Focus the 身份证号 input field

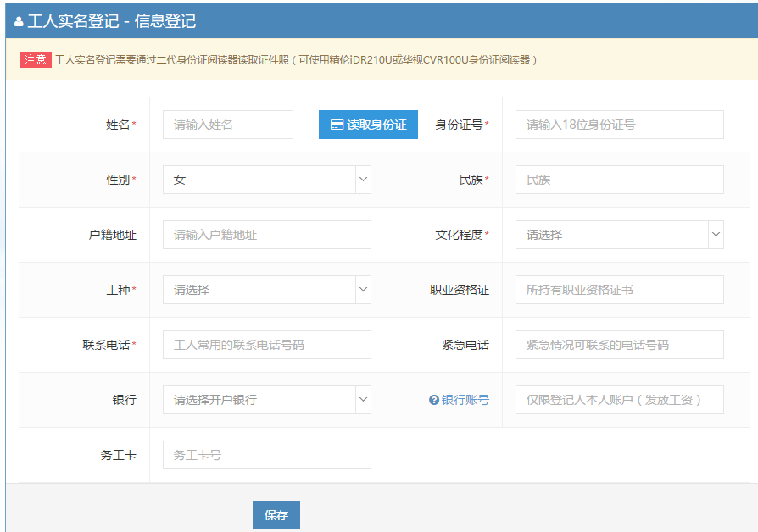point(619,125)
